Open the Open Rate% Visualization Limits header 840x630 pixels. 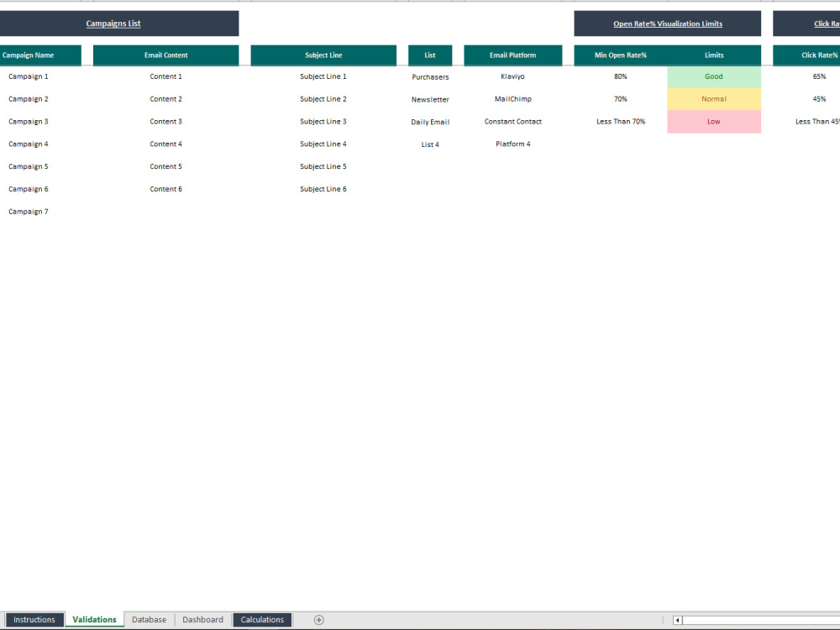[667, 24]
